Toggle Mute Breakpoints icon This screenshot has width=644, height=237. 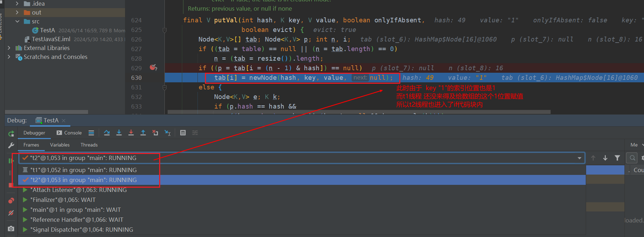(x=11, y=213)
